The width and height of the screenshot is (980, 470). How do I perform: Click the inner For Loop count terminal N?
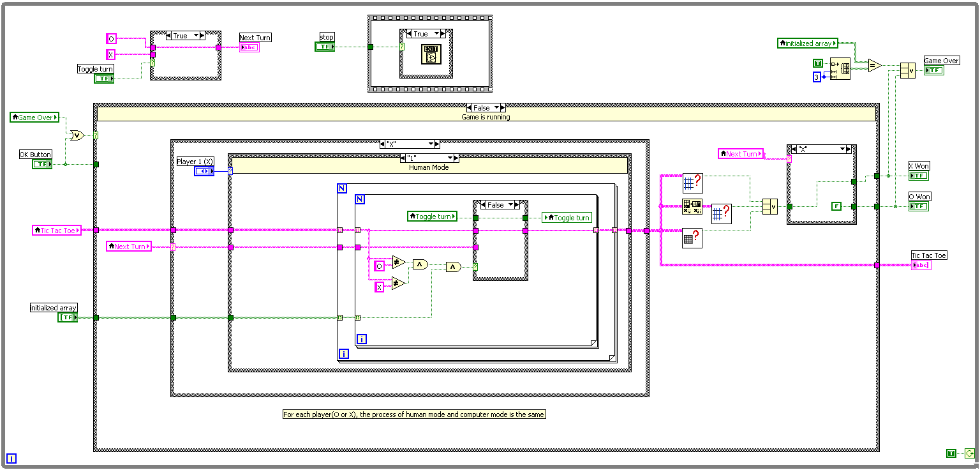pos(360,199)
